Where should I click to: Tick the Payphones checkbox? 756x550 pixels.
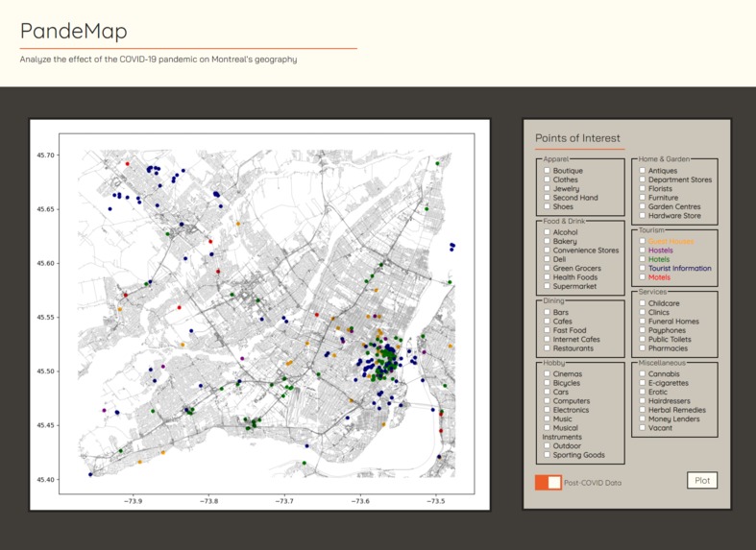(643, 330)
